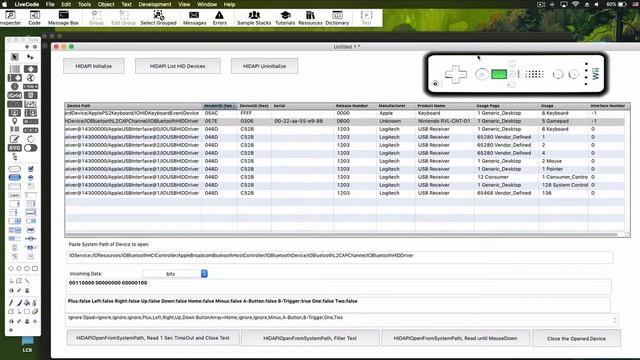Select the eraser paint tool

(35, 311)
